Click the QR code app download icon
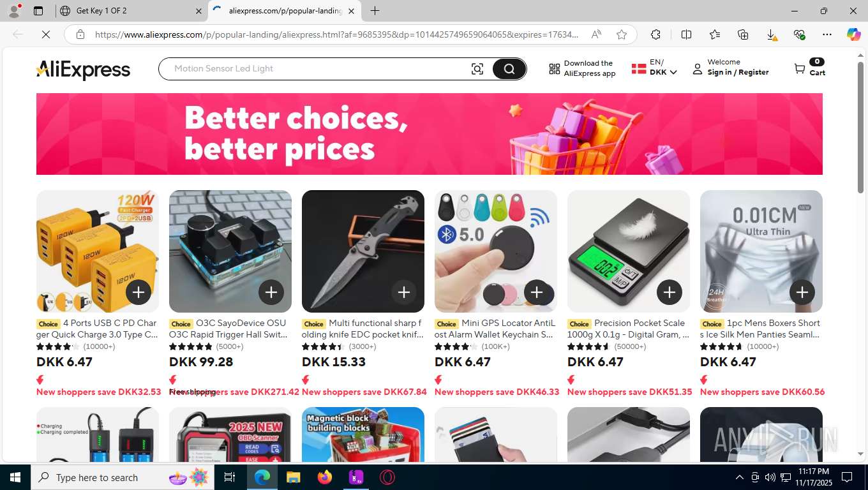 click(555, 69)
